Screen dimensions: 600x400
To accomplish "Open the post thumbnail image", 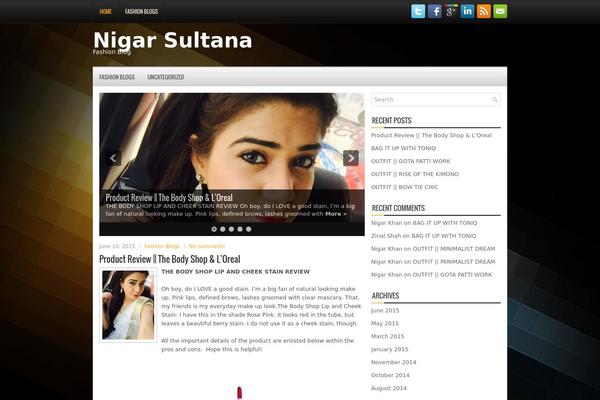I will point(128,304).
